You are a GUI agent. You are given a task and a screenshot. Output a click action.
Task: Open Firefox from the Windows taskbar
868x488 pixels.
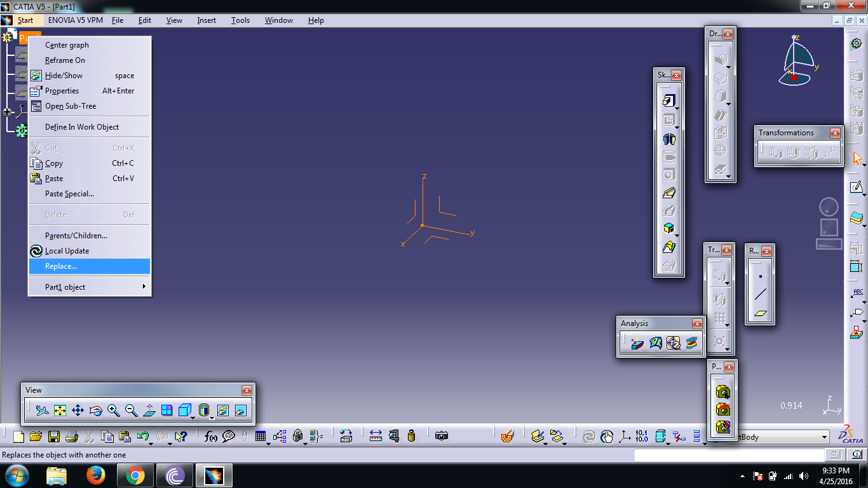tap(96, 475)
